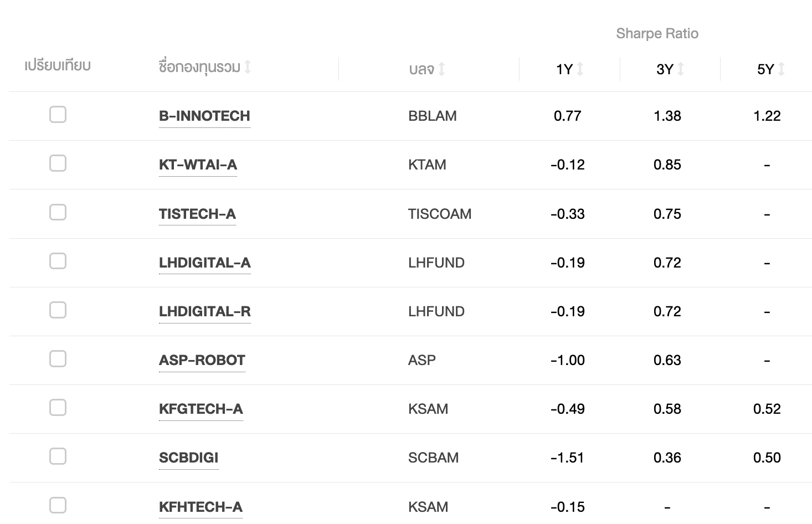View the ASP-ROBOT fund link
812x524 pixels.
pos(202,360)
